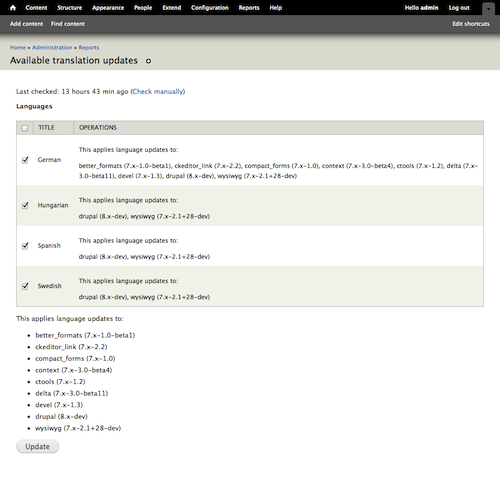Click the ckeditor_link (7.x-2.2) list item

pos(71,347)
